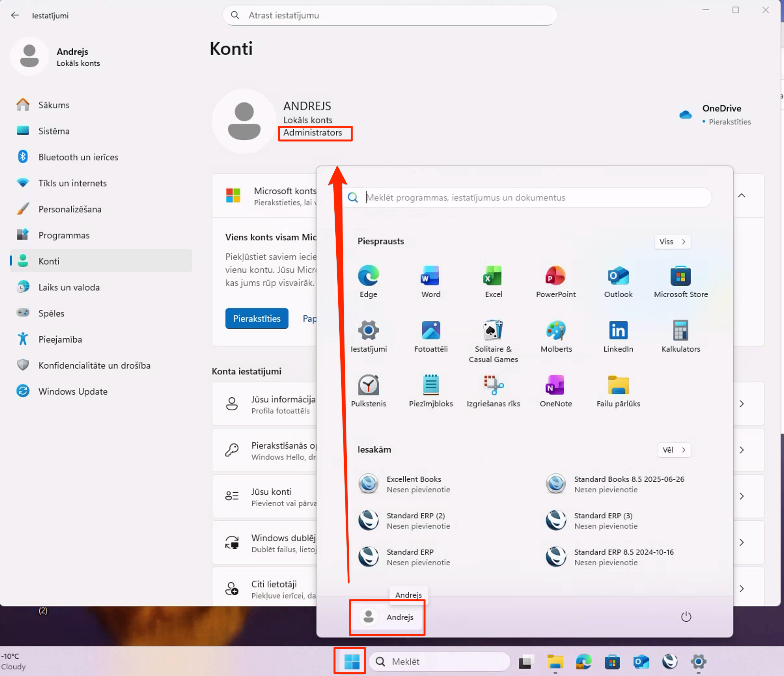Go to Personalizēšana settings section

pyautogui.click(x=70, y=209)
